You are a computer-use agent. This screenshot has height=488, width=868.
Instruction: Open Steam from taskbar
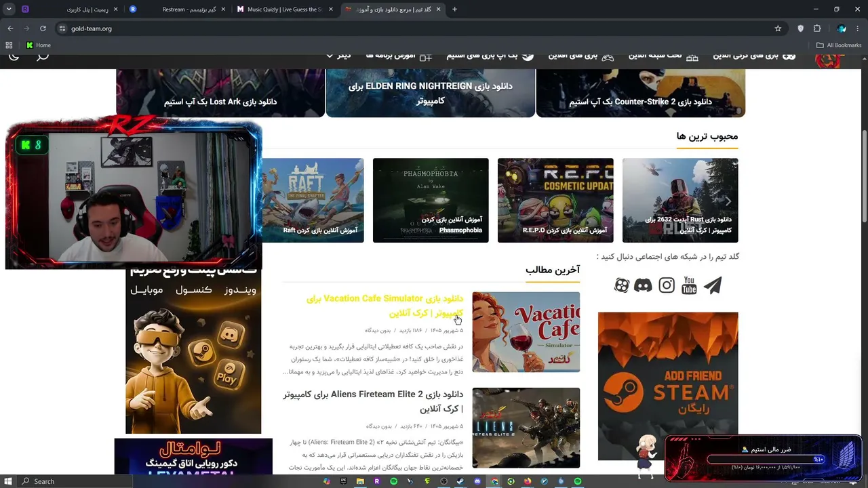tap(460, 481)
